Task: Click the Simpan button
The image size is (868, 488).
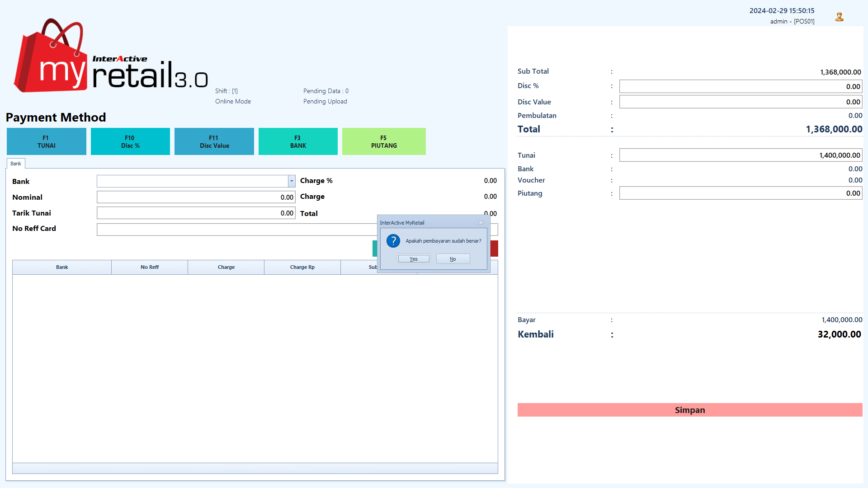Action: 689,410
